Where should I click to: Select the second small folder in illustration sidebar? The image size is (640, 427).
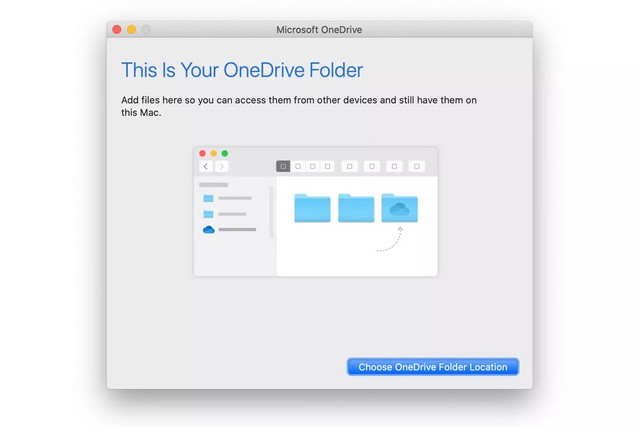click(209, 214)
